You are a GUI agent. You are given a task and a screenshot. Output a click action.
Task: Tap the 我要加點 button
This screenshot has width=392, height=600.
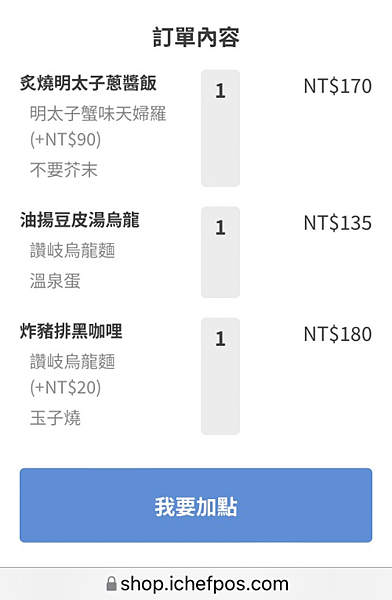196,505
